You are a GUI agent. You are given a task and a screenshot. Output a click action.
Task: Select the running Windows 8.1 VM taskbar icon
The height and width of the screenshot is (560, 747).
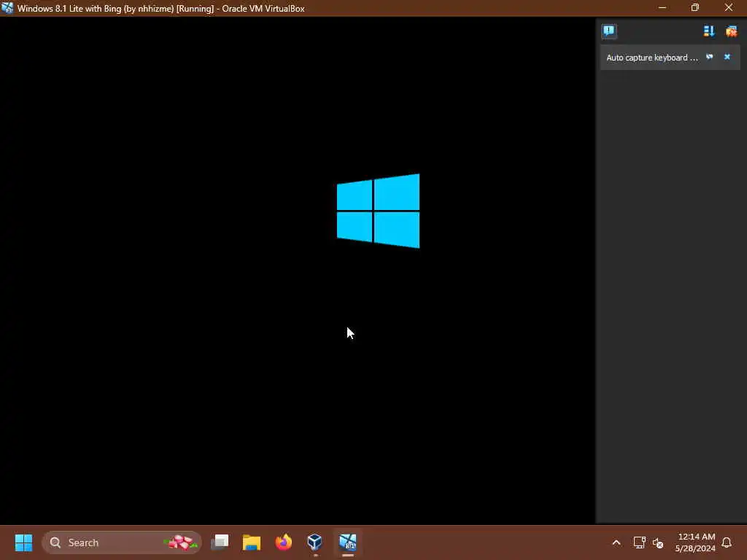(348, 542)
